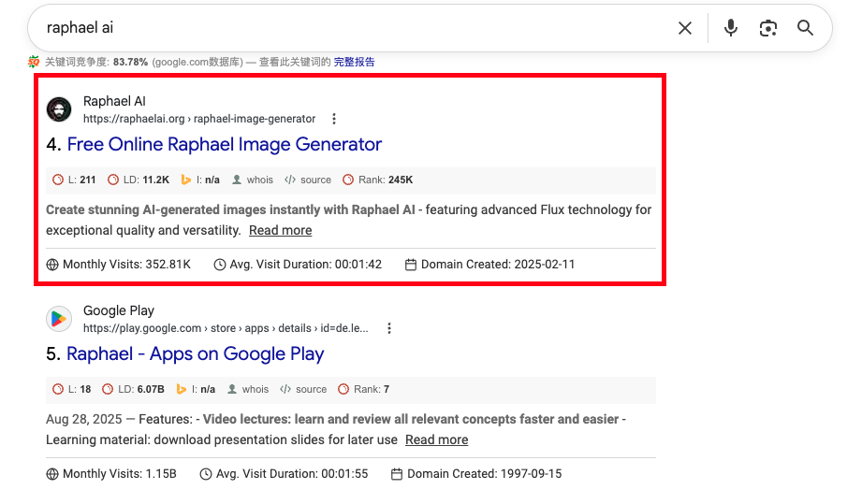
Task: View the LD: 6.07B domain links metric
Action: (x=134, y=389)
